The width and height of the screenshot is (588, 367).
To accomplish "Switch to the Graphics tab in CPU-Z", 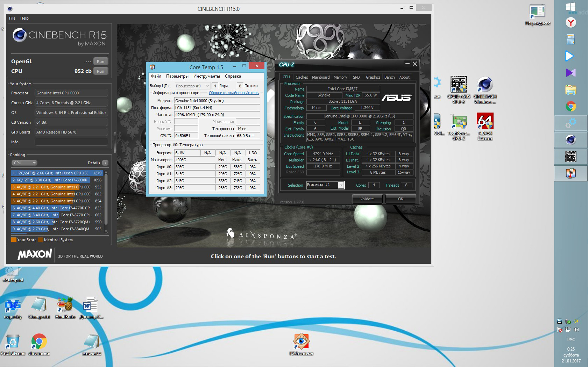I will click(x=373, y=77).
